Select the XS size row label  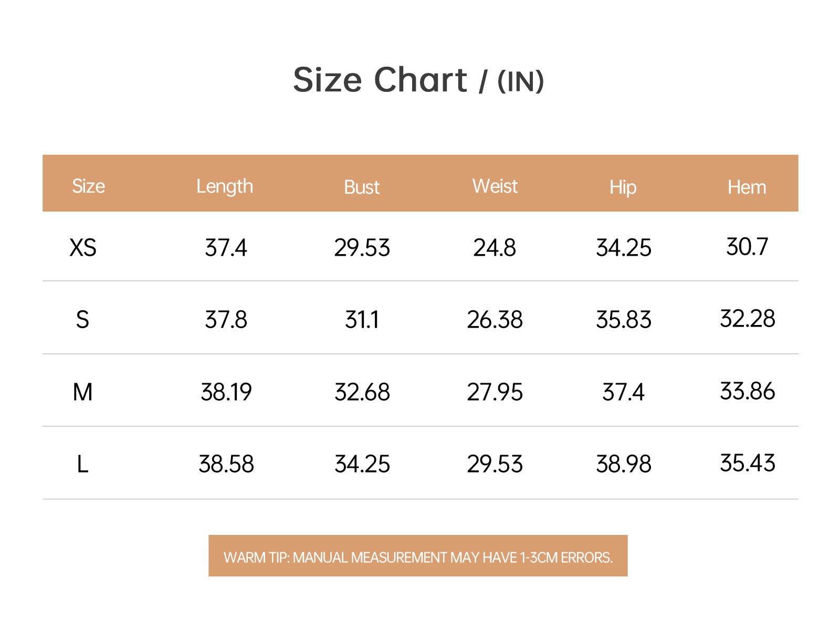(83, 248)
